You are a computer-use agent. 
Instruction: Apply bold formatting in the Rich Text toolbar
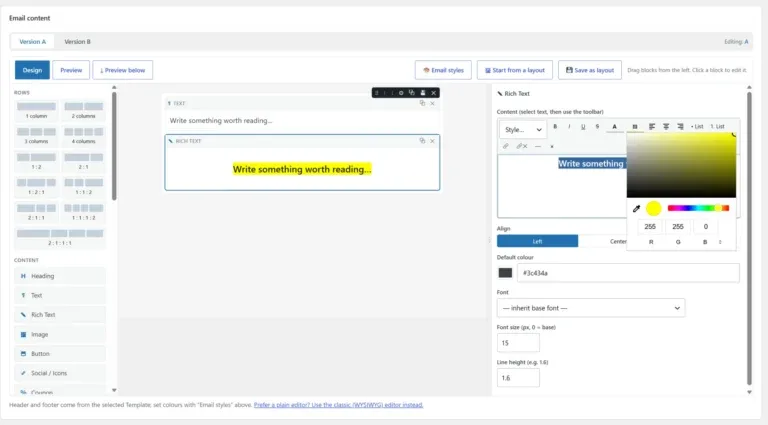[555, 127]
